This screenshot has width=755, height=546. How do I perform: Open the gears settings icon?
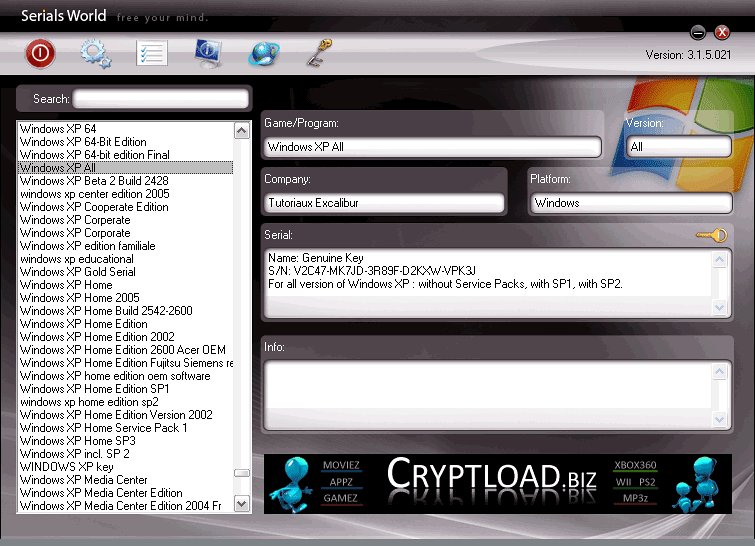pos(95,54)
